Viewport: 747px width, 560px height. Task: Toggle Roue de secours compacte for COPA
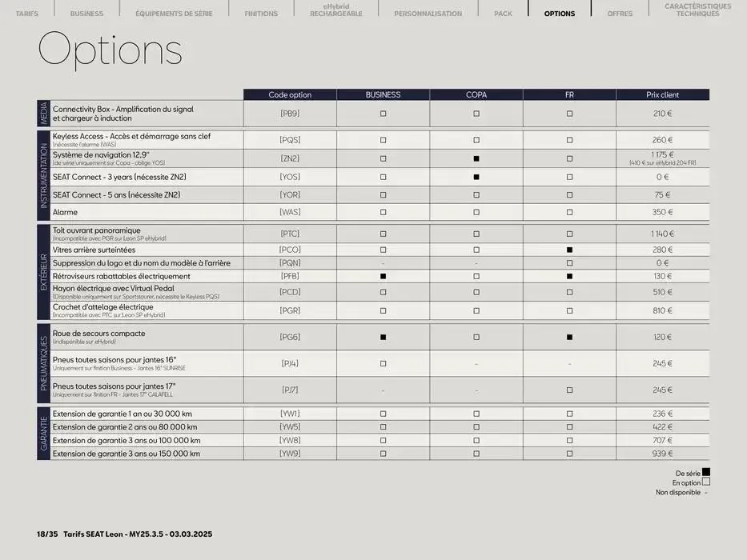point(476,336)
